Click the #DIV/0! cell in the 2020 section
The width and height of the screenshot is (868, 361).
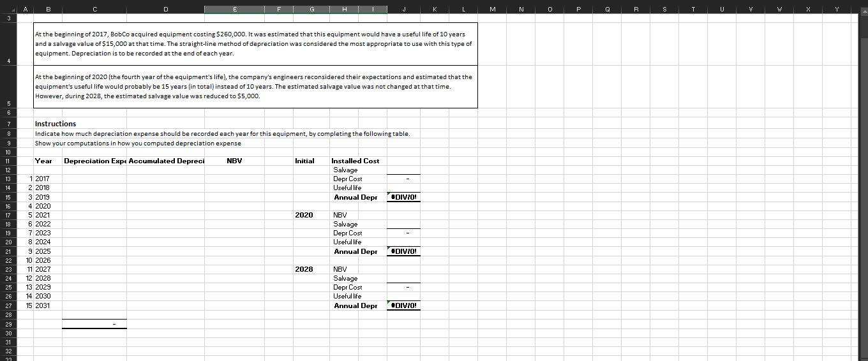tap(404, 251)
